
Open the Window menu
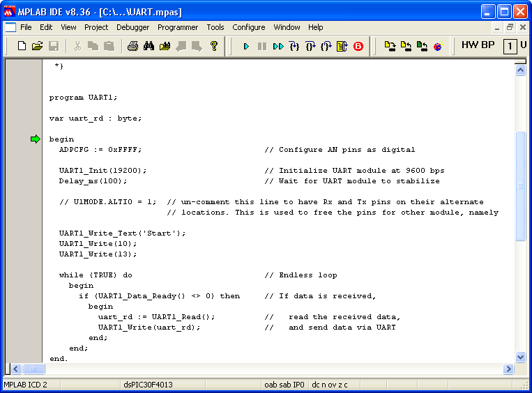pos(287,27)
